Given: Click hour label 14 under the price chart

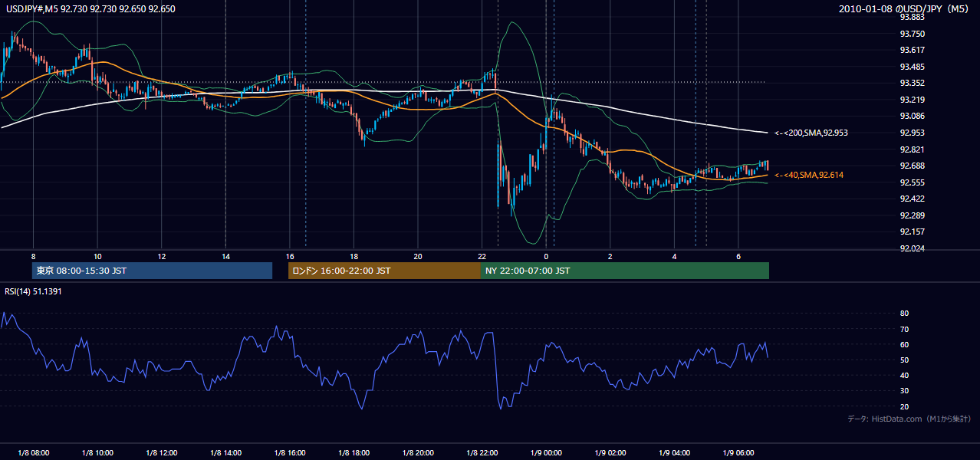Looking at the screenshot, I should tap(225, 255).
